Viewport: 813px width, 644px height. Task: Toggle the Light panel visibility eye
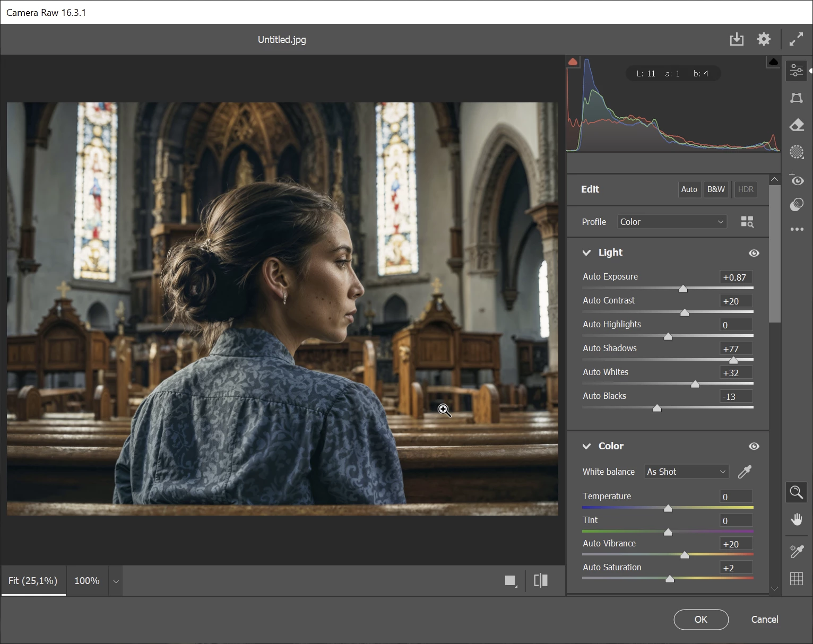point(754,253)
